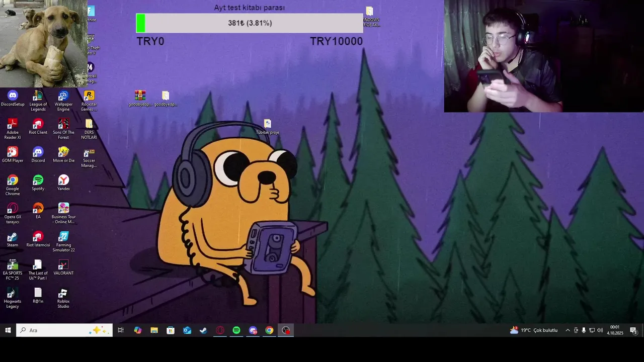
Task: Launch Riot İstemcisi desktop shortcut
Action: pos(38,239)
